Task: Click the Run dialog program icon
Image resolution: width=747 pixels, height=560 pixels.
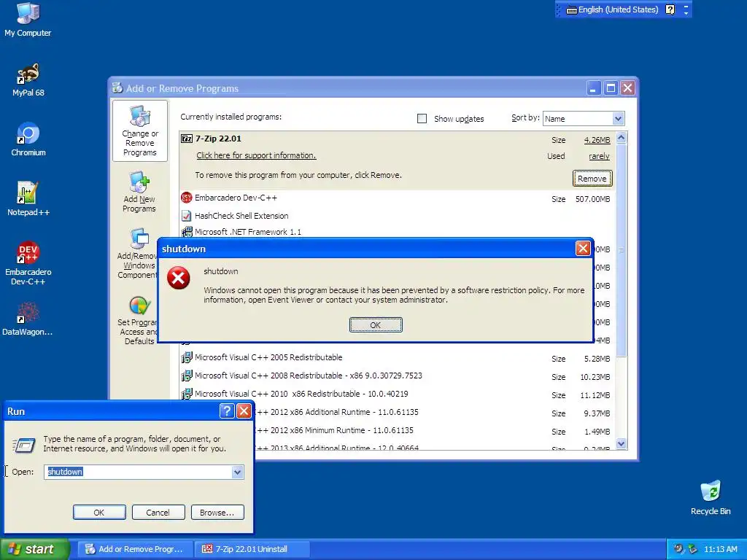Action: pyautogui.click(x=24, y=446)
